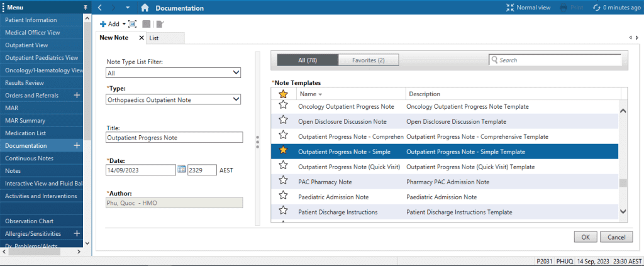Image resolution: width=644 pixels, height=266 pixels.
Task: Unfavorite Outpatient Progress Note - Simple
Action: coord(283,151)
